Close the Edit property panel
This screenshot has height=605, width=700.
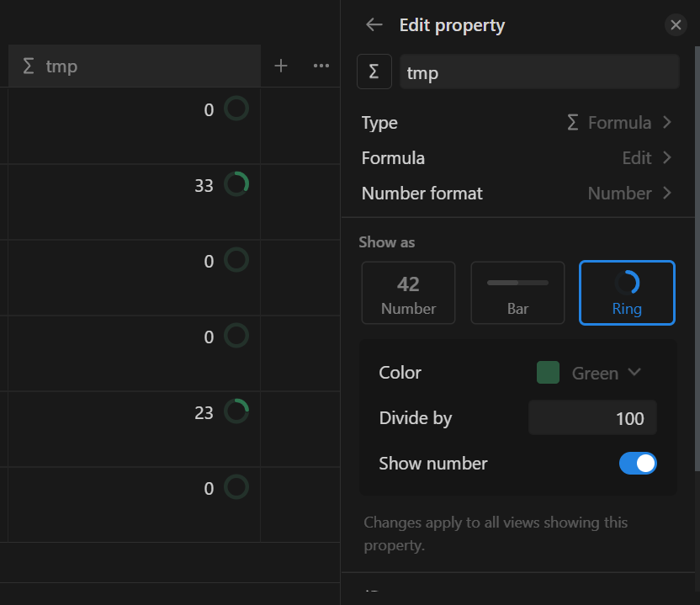click(676, 25)
